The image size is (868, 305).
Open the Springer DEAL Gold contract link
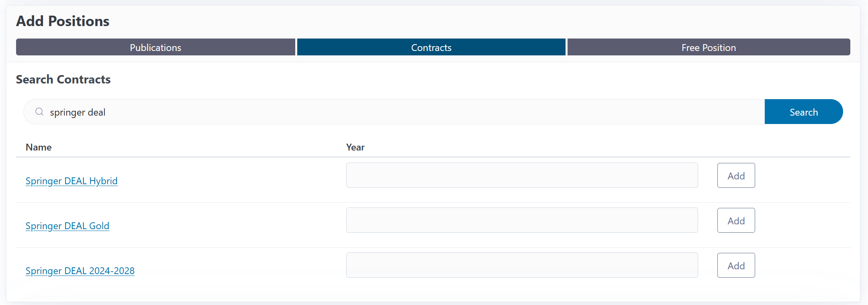coord(67,226)
